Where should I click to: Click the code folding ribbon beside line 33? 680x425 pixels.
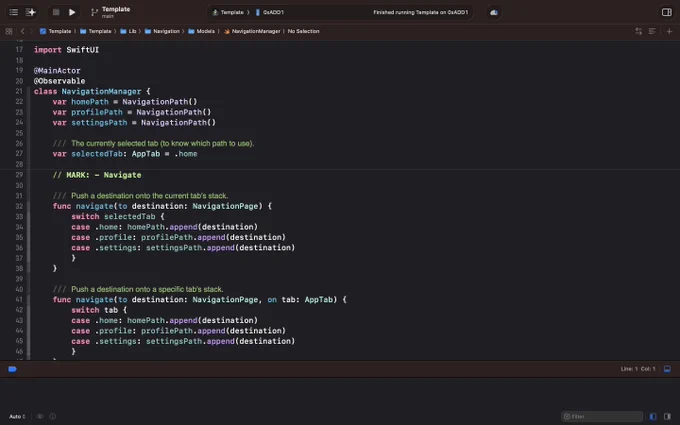click(x=29, y=216)
